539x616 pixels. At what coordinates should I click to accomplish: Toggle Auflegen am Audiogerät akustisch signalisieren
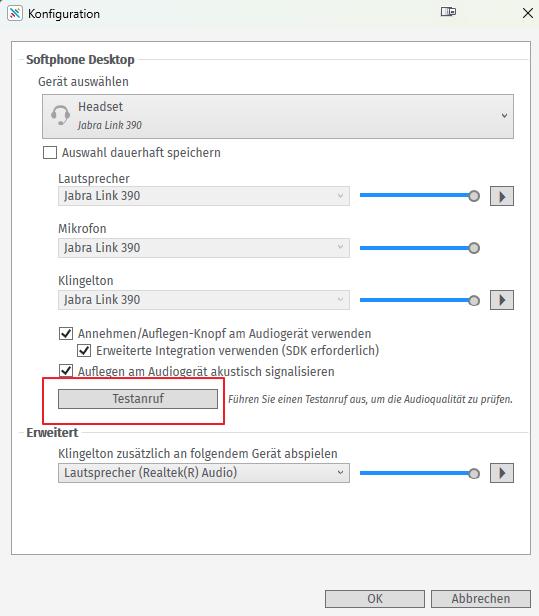(x=66, y=371)
